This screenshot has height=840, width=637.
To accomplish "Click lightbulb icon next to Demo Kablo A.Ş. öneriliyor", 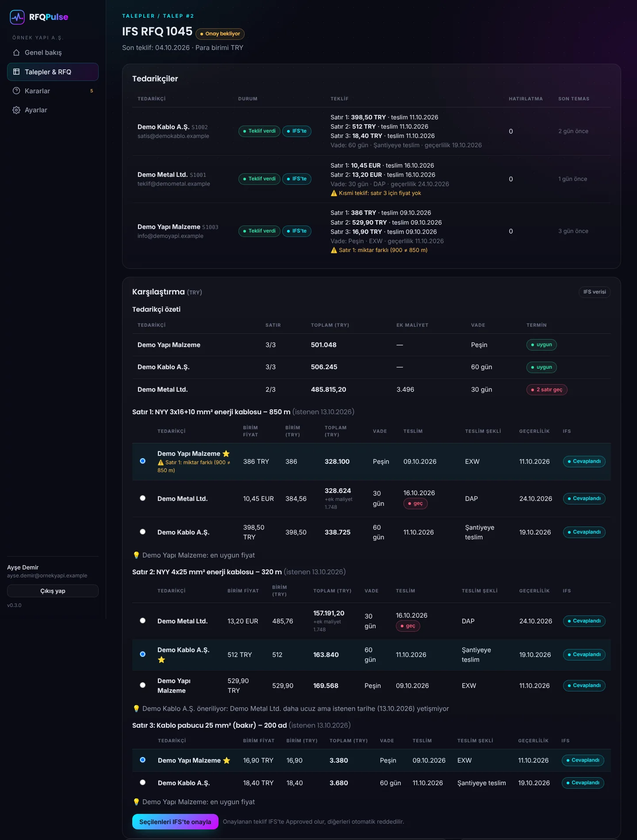I will (x=136, y=709).
